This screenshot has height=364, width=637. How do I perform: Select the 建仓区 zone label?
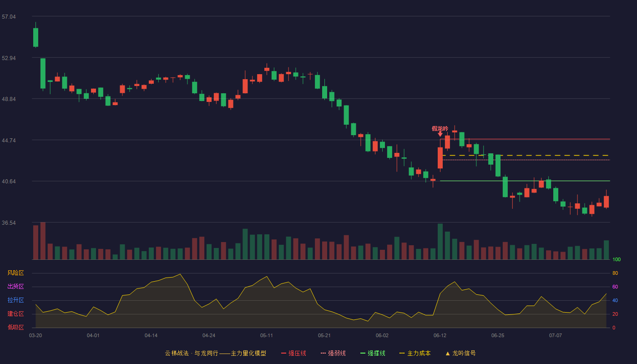15,314
